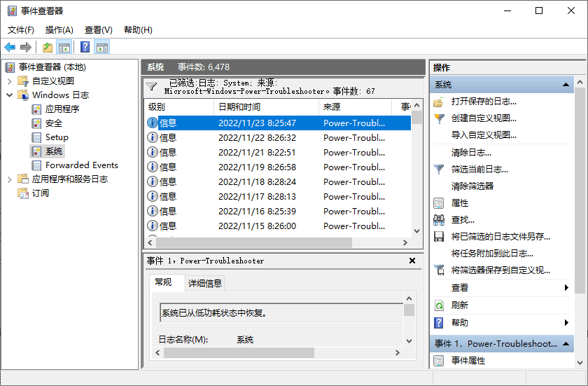Click 导入自定义视图... action
This screenshot has width=588, height=386.
(484, 135)
